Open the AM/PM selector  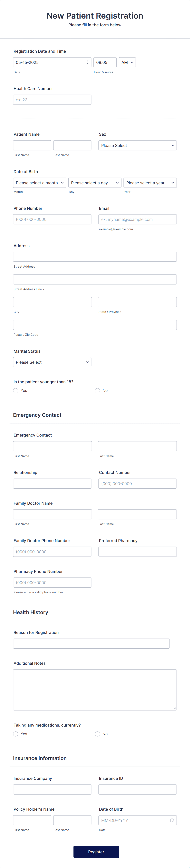[x=127, y=62]
